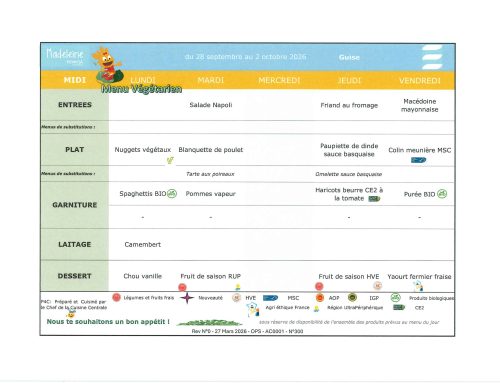Click the orange mascot character
The height and width of the screenshot is (383, 500).
108,66
